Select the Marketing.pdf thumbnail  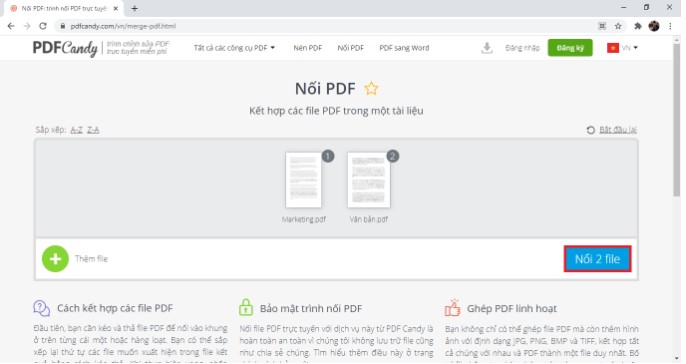click(x=304, y=180)
